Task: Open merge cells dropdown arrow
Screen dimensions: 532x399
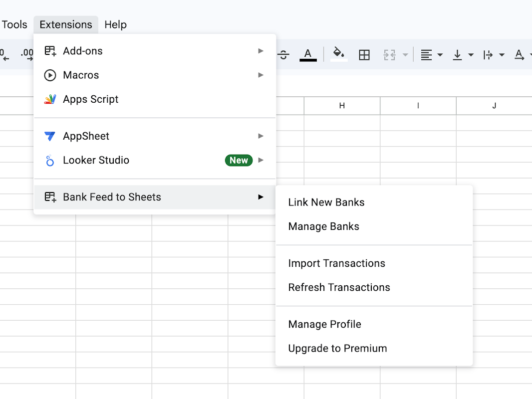Action: coord(405,55)
